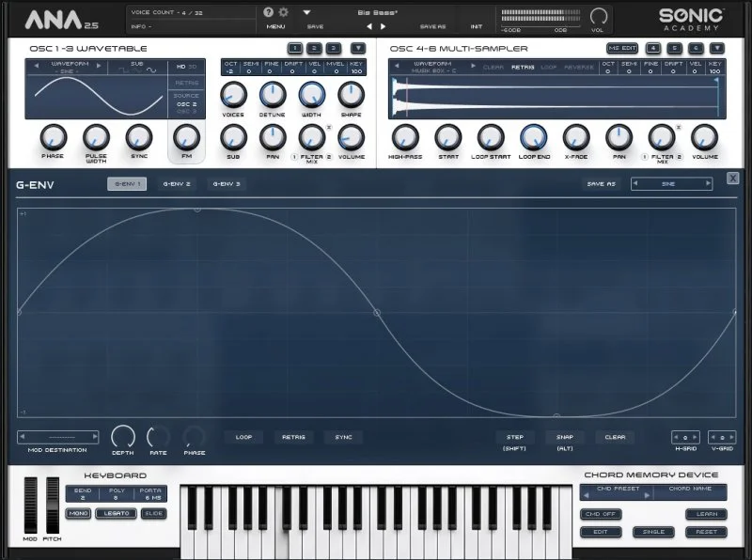Select next wavetable waveform in OSC 1-3
The height and width of the screenshot is (560, 752).
[99, 65]
